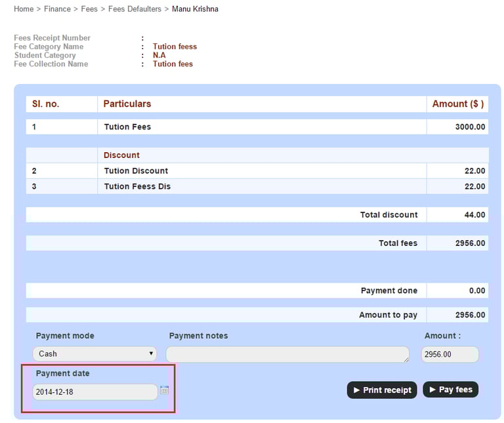Click the Tution Discount row
Image resolution: width=504 pixels, height=423 pixels.
click(x=257, y=171)
